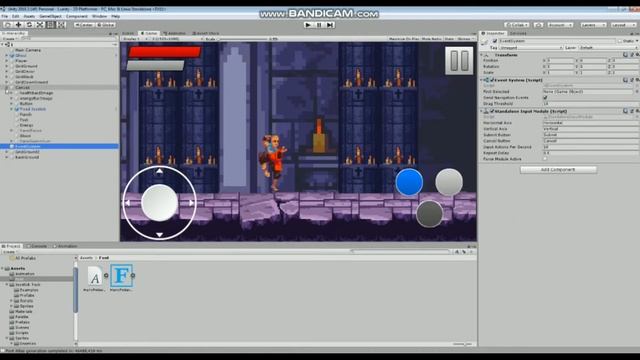Switch to the Services tab
Screen dimensions: 640x360
point(518,33)
